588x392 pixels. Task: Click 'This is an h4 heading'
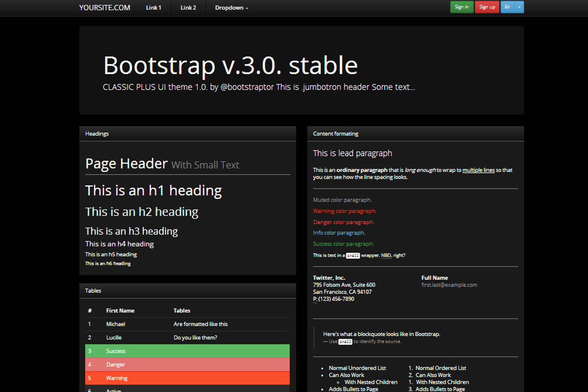pos(120,244)
